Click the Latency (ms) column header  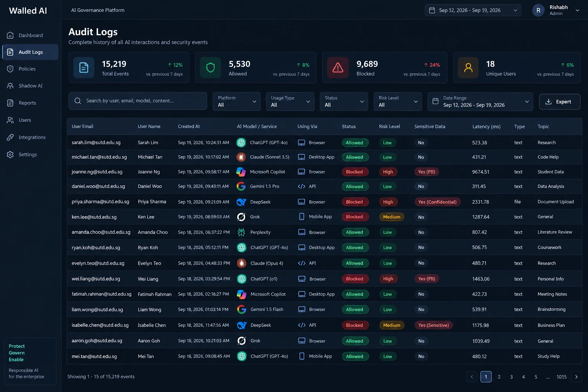487,127
